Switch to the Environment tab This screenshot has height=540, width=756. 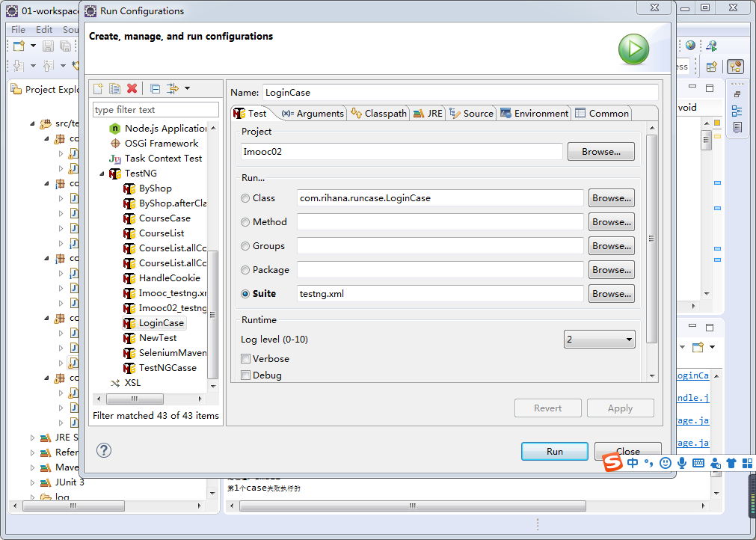(x=534, y=113)
